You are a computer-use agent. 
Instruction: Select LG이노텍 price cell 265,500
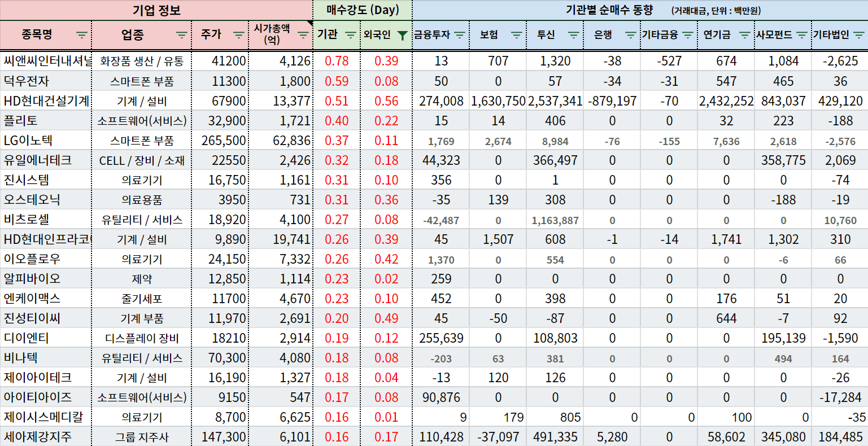coord(220,141)
